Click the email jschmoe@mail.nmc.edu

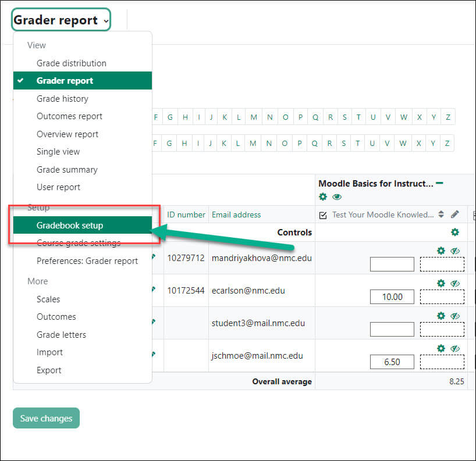tap(257, 356)
